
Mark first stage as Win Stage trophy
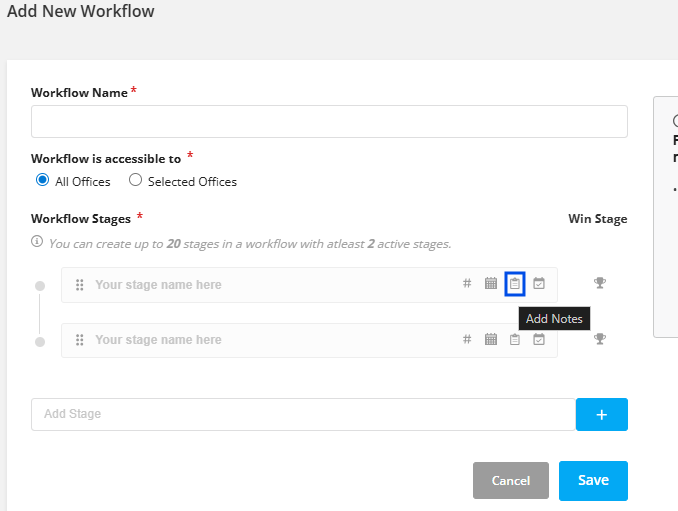[600, 283]
